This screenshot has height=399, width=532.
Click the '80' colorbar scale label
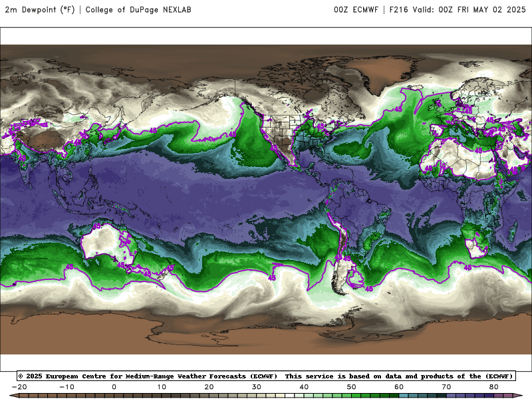494,387
